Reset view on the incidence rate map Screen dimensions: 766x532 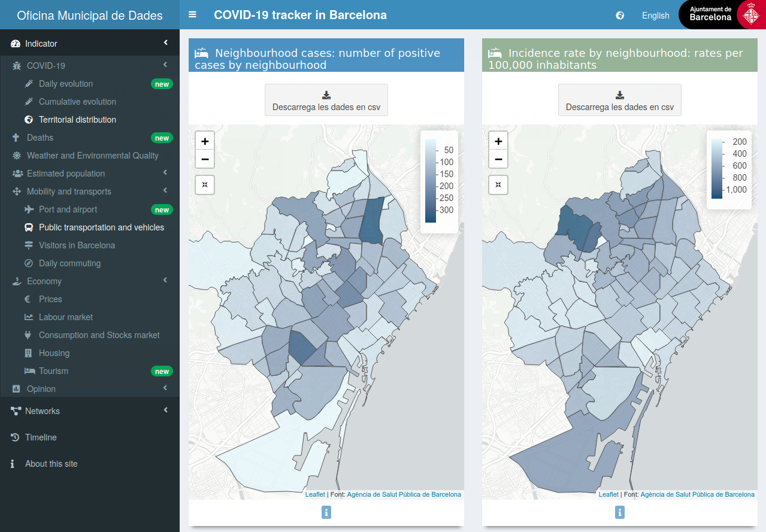tap(498, 185)
